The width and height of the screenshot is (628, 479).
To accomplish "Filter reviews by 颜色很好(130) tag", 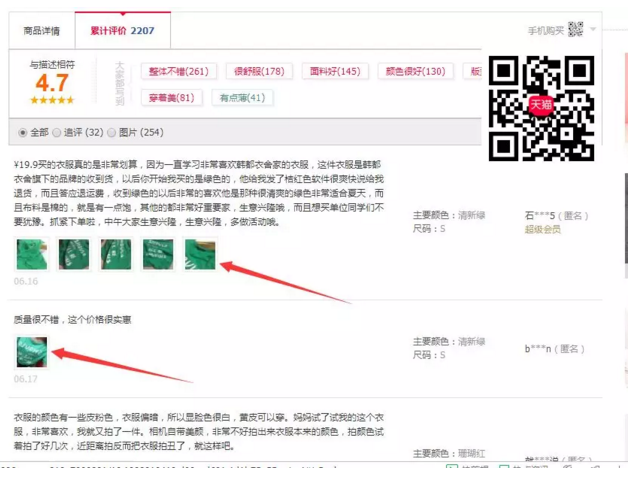I will 415,71.
